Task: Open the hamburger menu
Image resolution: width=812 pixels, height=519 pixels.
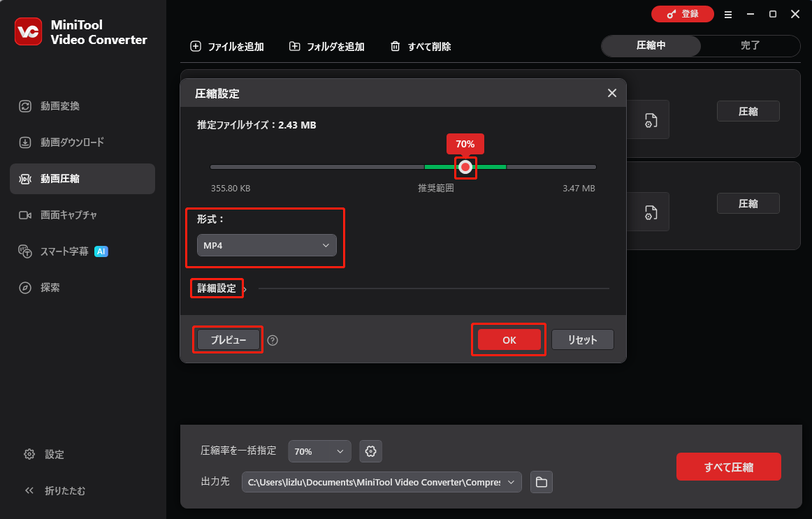Action: tap(727, 14)
